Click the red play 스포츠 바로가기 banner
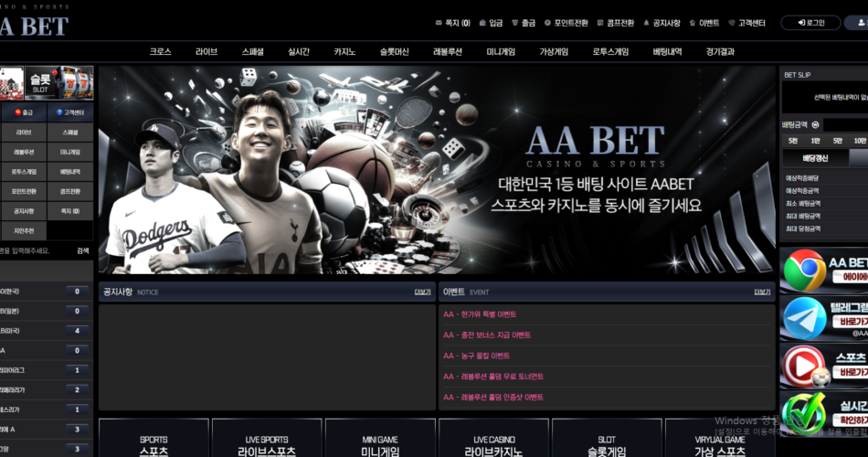 click(x=824, y=367)
